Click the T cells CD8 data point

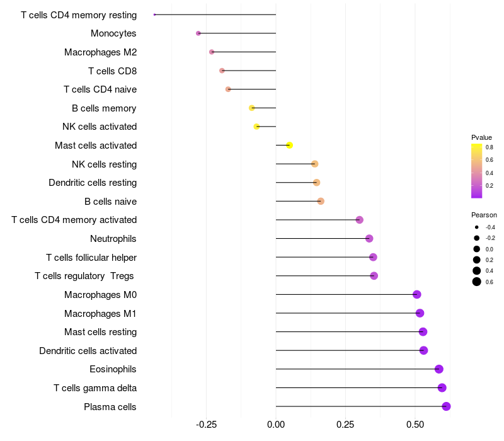click(x=222, y=71)
